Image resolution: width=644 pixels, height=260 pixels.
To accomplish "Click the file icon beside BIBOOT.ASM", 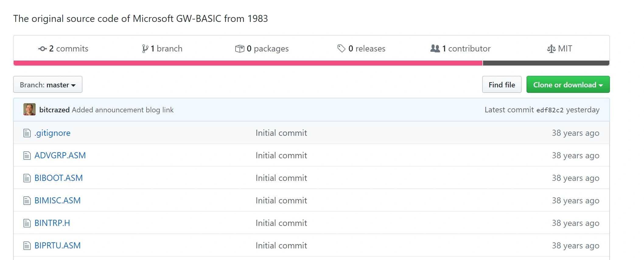I will (27, 178).
